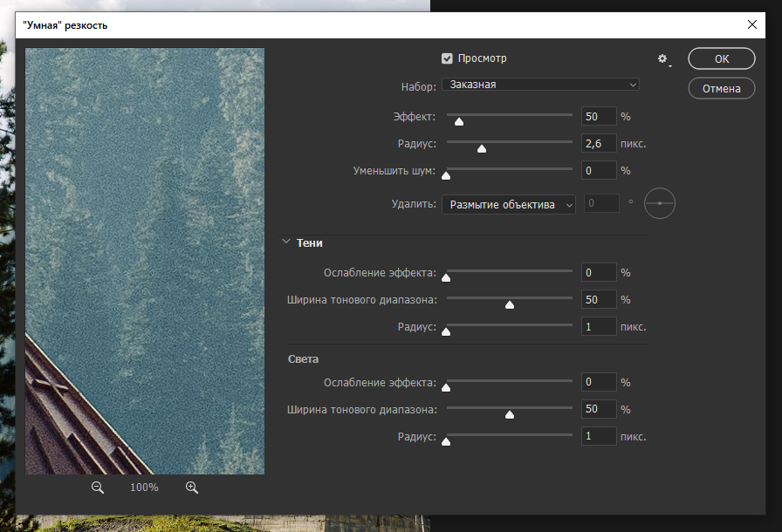The height and width of the screenshot is (532, 782).
Task: Close the Умная резкость dialog
Action: coord(752,24)
